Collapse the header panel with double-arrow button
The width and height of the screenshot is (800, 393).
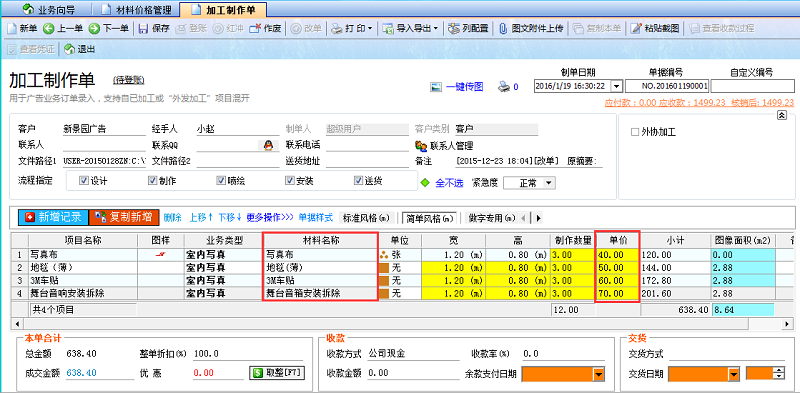[781, 116]
